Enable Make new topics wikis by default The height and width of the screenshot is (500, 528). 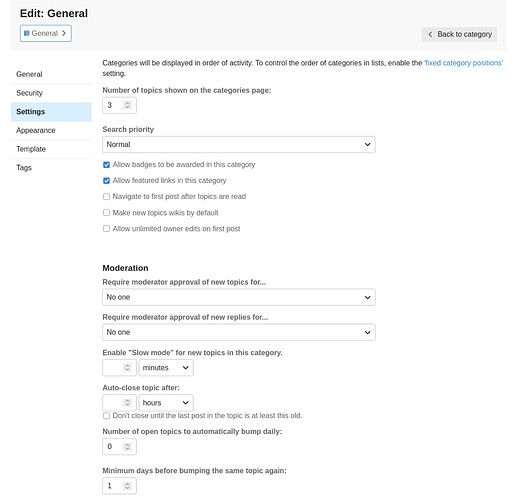[106, 213]
